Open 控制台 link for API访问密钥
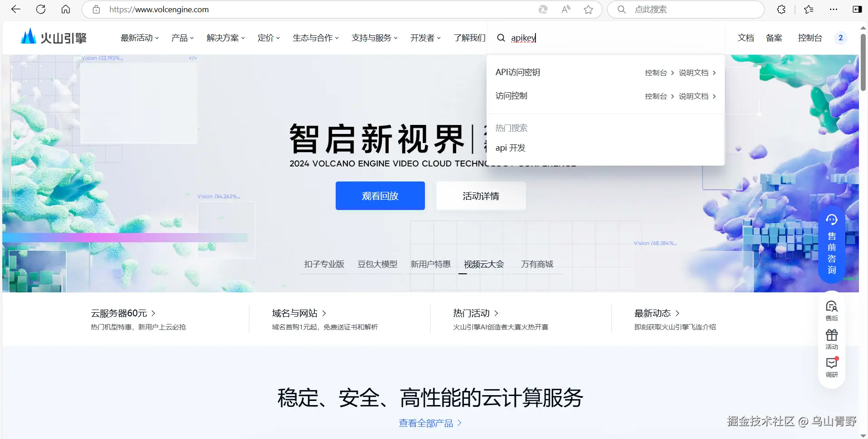The width and height of the screenshot is (868, 439). click(659, 73)
